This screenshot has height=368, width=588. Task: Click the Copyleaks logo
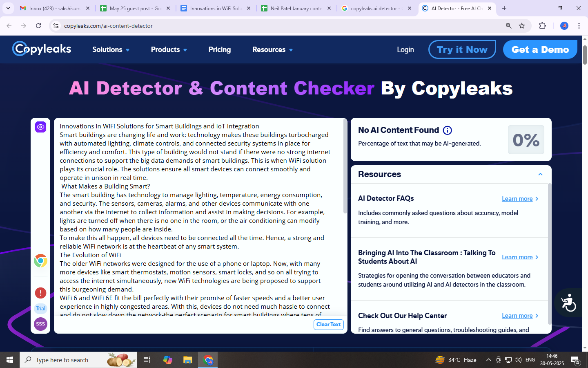(x=42, y=49)
